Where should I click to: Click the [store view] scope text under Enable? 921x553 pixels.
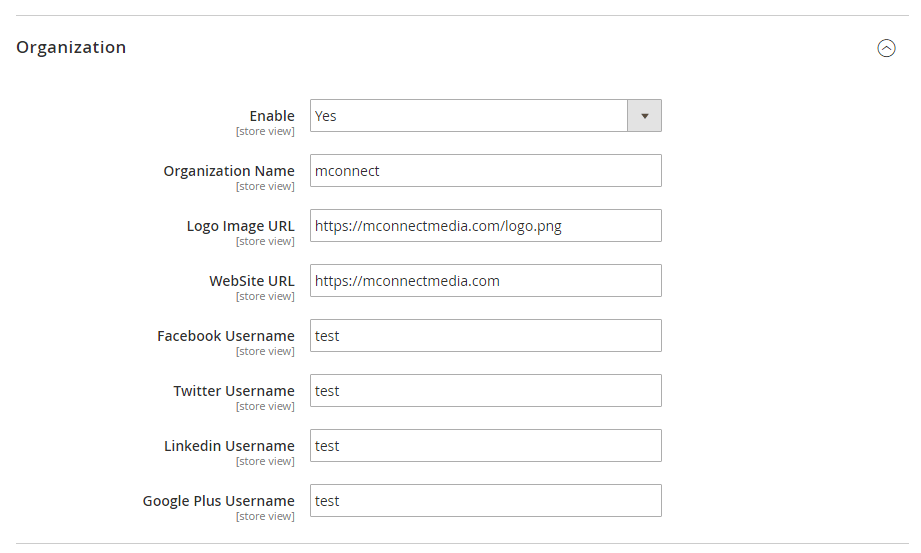pyautogui.click(x=265, y=132)
